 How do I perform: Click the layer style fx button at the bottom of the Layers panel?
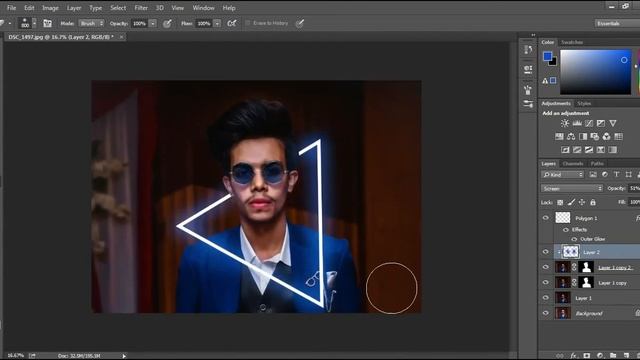point(573,356)
